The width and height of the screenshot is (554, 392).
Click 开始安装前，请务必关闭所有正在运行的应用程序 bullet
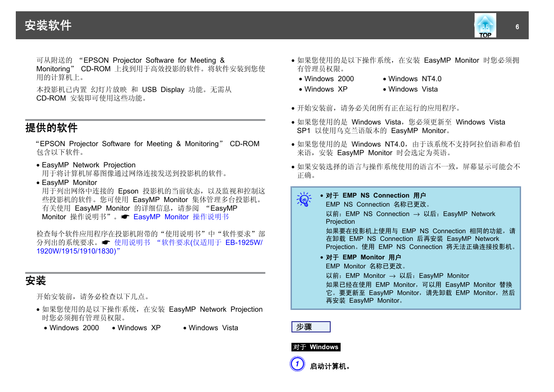pos(379,108)
